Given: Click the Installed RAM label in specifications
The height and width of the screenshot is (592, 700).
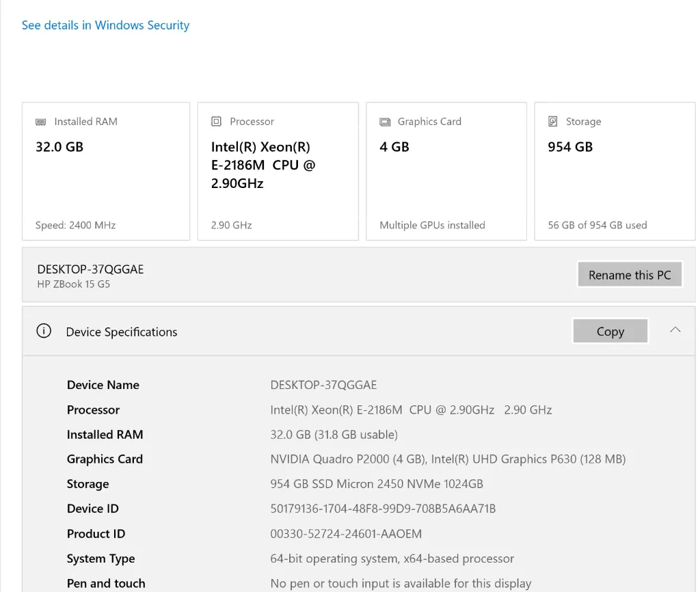Looking at the screenshot, I should pos(105,434).
